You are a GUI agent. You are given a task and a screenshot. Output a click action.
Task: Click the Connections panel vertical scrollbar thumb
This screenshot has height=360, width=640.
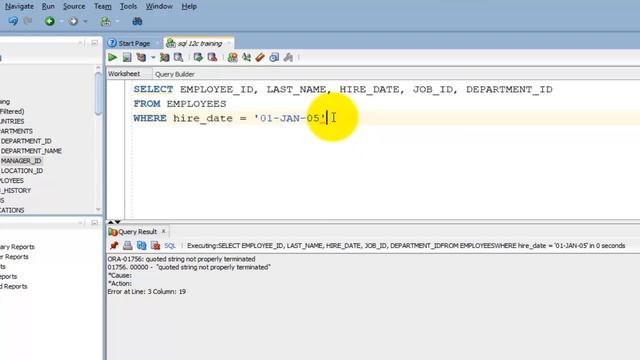pos(98,93)
